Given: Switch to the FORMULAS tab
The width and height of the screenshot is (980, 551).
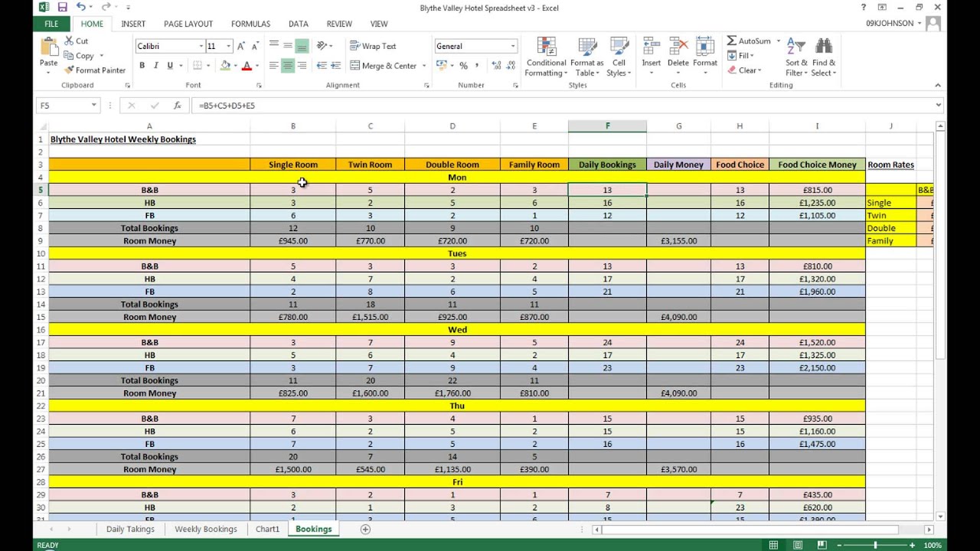Looking at the screenshot, I should pos(250,24).
